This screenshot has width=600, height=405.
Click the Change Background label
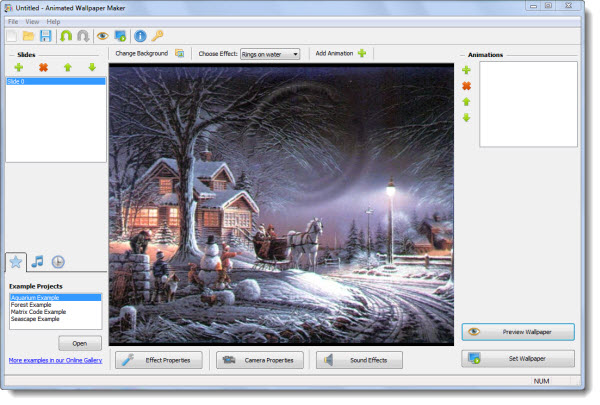point(142,53)
